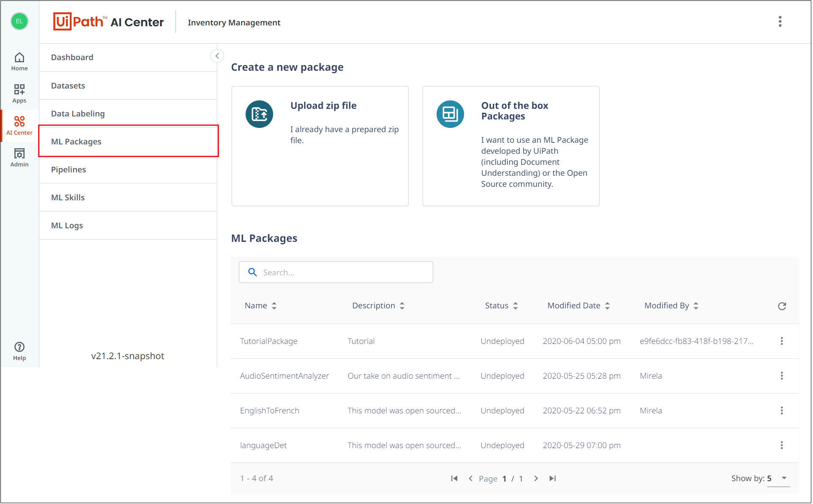813x504 pixels.
Task: Collapse the sidebar with the chevron button
Action: (217, 56)
